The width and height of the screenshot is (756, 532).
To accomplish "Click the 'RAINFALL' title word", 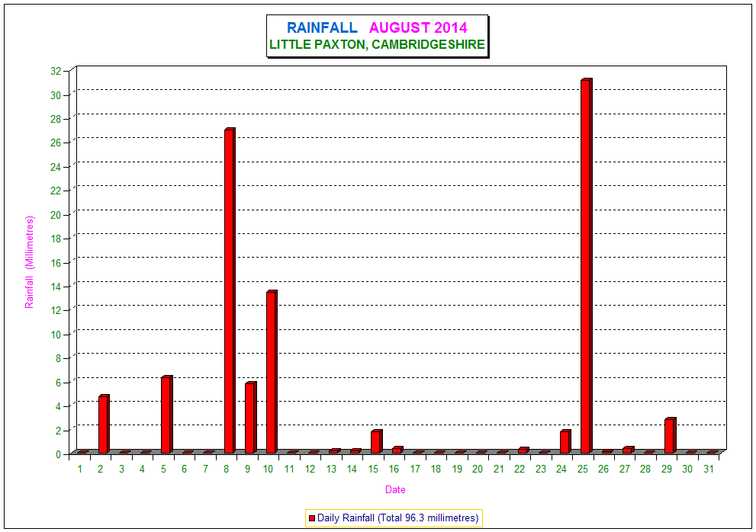I will tap(322, 27).
